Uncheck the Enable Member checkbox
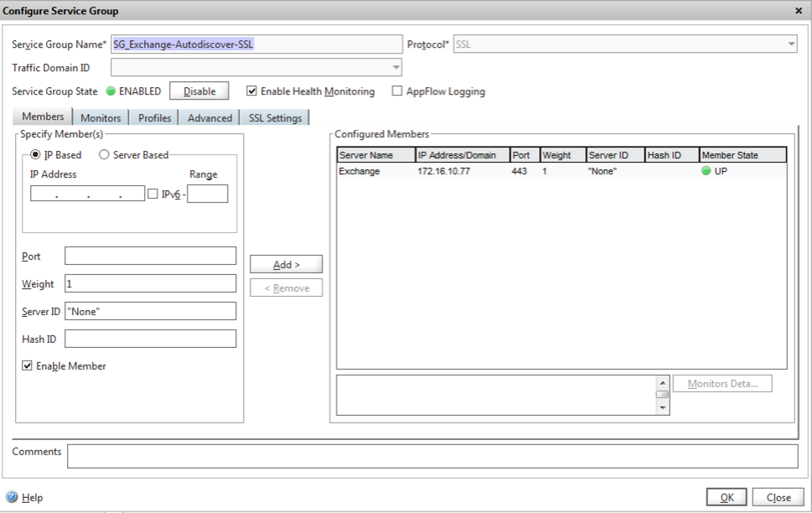This screenshot has height=513, width=812. (28, 366)
